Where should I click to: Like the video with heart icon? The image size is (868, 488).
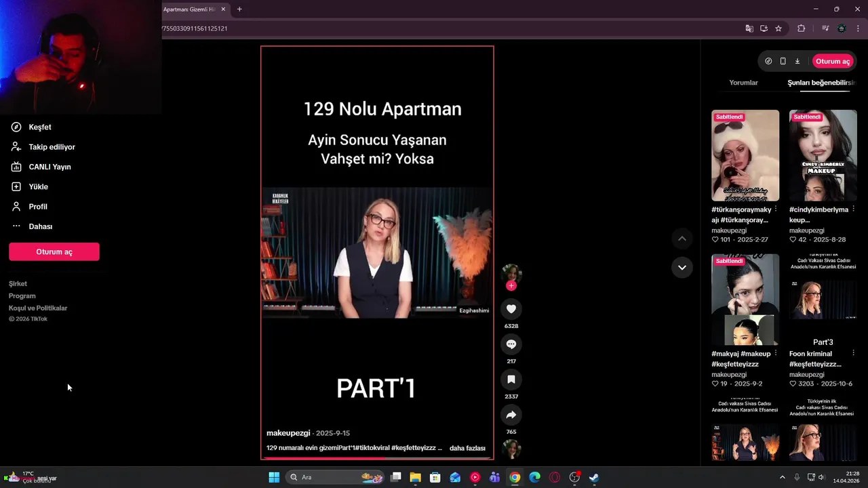tap(511, 309)
